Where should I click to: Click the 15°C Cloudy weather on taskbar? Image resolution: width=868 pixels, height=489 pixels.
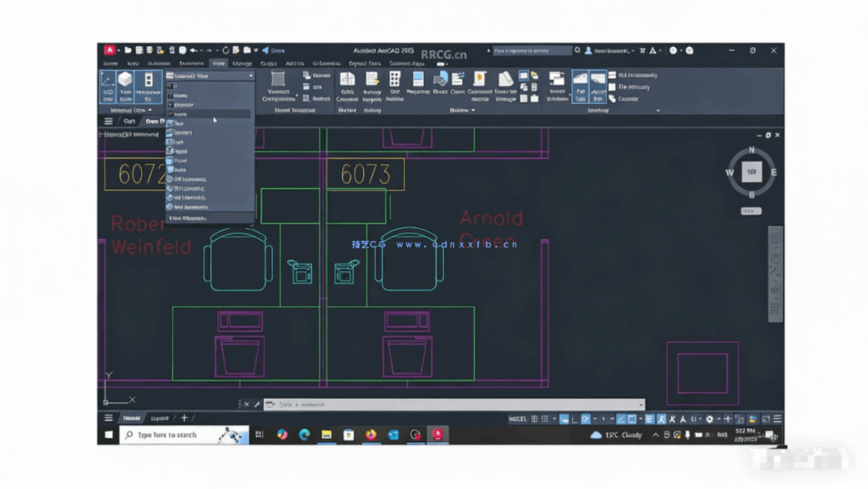[x=622, y=435]
